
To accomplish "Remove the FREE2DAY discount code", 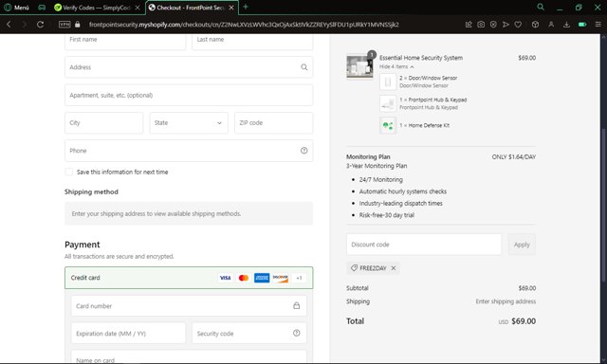I will (x=394, y=268).
